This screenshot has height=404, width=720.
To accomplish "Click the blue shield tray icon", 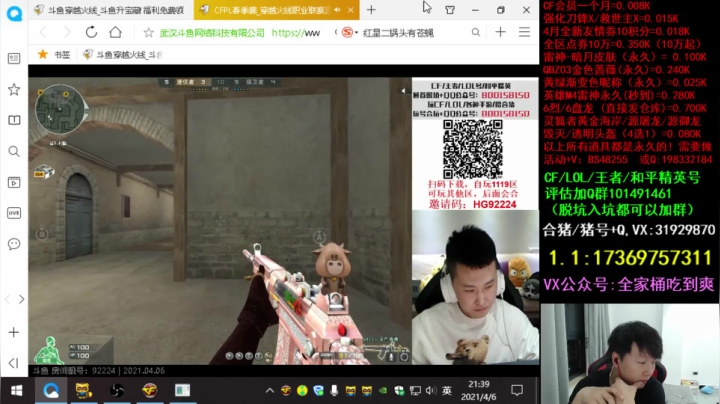I will click(x=318, y=391).
